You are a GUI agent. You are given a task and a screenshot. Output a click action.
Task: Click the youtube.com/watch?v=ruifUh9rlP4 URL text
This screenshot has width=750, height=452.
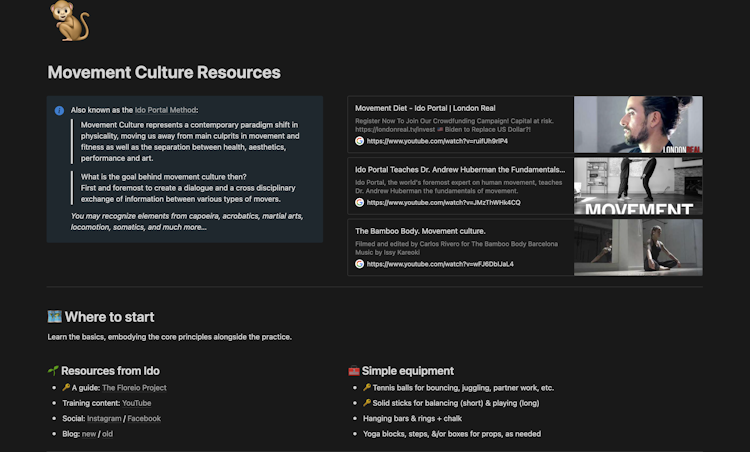[437, 141]
